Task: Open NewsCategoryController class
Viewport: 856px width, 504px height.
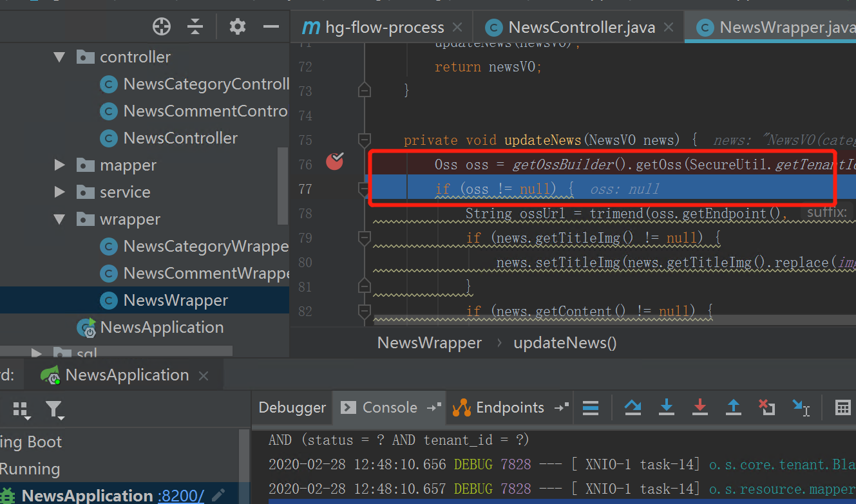Action: (195, 84)
